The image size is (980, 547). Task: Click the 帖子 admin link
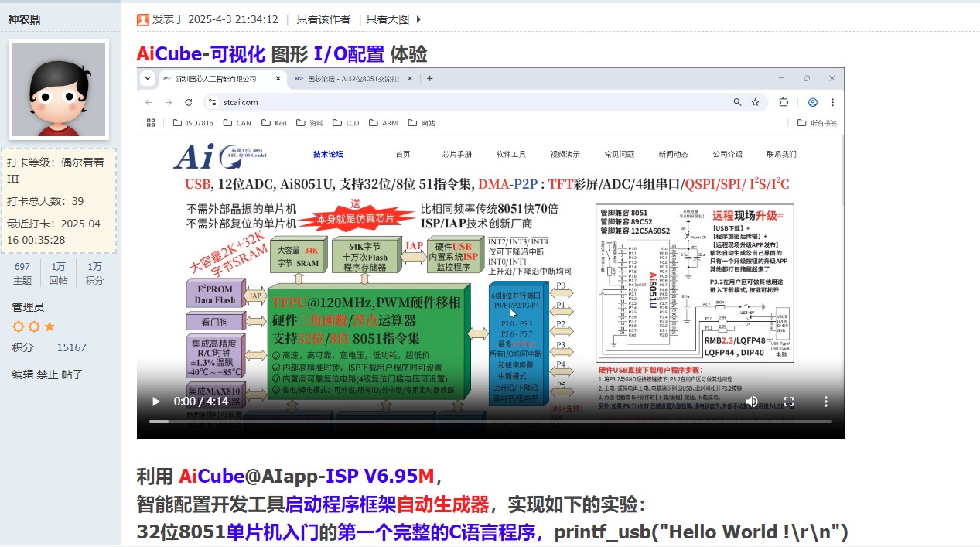pos(73,374)
